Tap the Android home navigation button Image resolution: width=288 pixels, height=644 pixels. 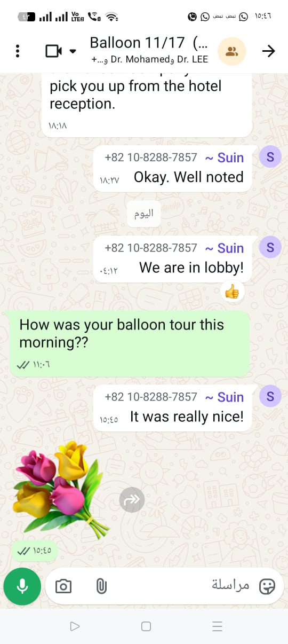146,626
